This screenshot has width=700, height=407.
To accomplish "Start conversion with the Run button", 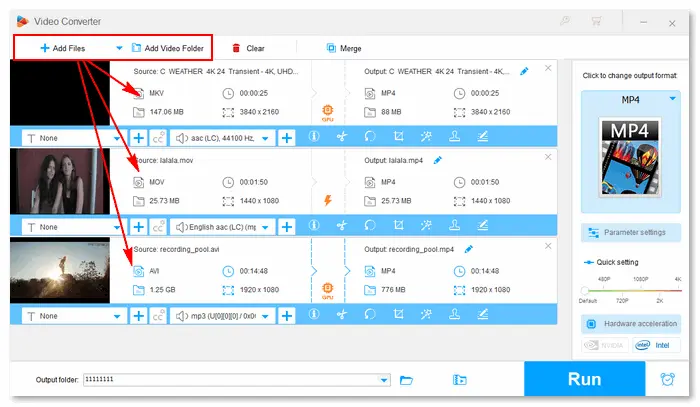I will tap(584, 379).
